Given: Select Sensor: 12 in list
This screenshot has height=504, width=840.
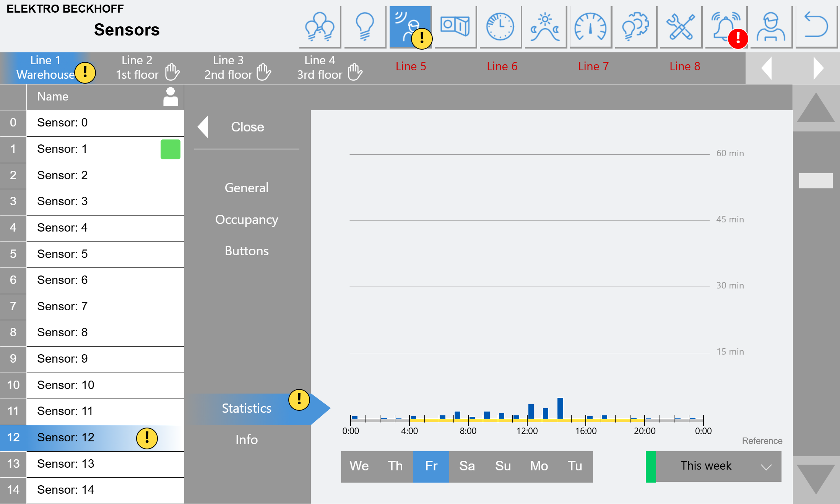Looking at the screenshot, I should (x=92, y=438).
